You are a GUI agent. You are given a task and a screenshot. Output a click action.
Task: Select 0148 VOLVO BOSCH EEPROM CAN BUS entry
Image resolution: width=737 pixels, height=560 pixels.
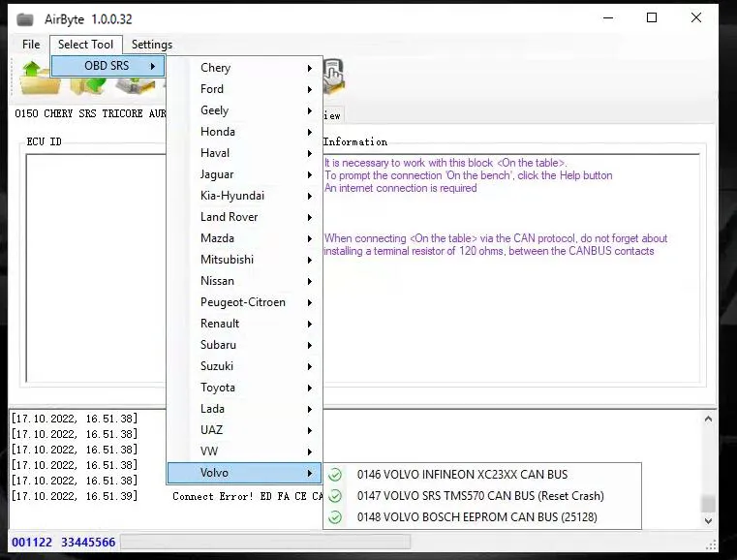pyautogui.click(x=477, y=517)
